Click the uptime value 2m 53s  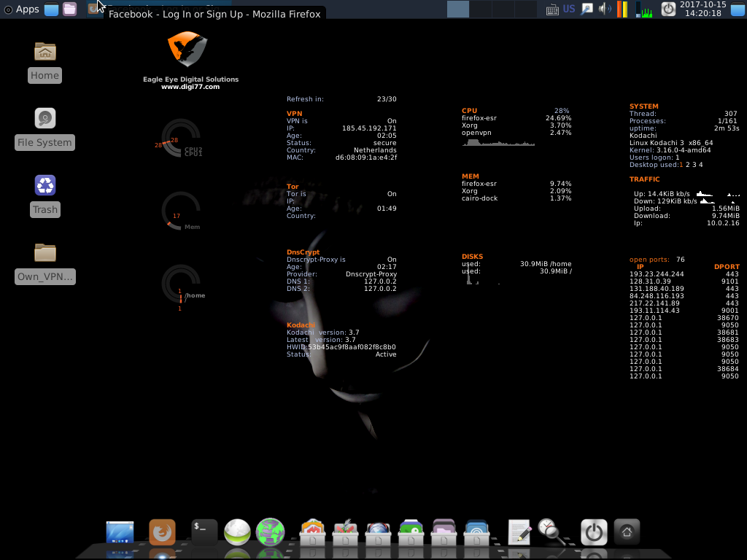(x=727, y=128)
